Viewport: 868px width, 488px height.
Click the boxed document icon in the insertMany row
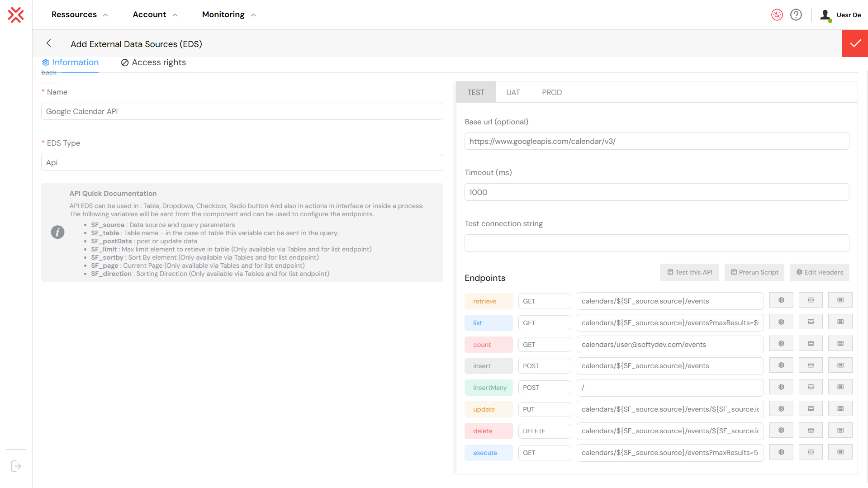click(840, 387)
